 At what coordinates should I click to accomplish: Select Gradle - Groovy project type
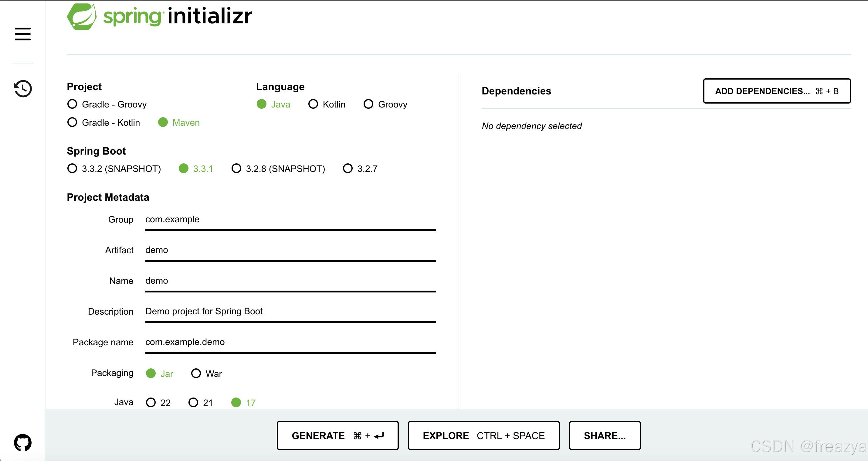coord(73,104)
